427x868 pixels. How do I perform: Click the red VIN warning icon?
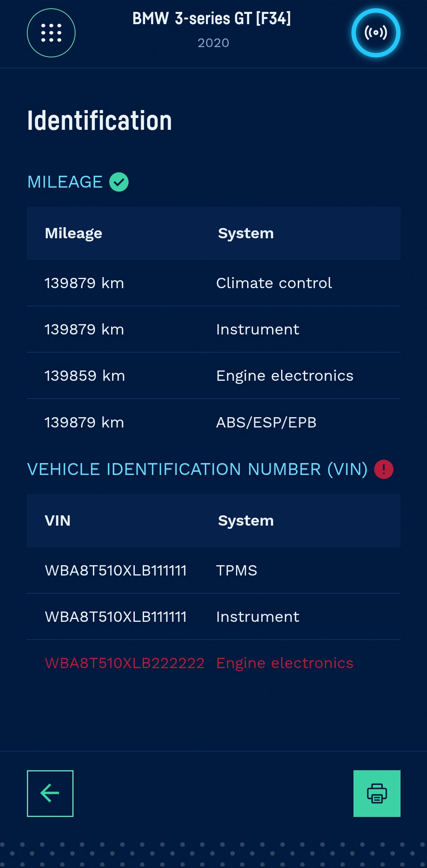tap(384, 469)
